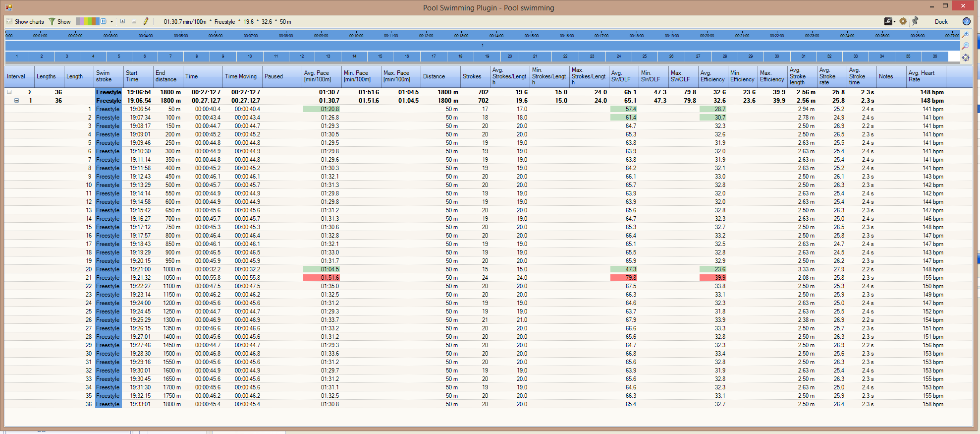Click the collapse all minus icon

[134, 21]
